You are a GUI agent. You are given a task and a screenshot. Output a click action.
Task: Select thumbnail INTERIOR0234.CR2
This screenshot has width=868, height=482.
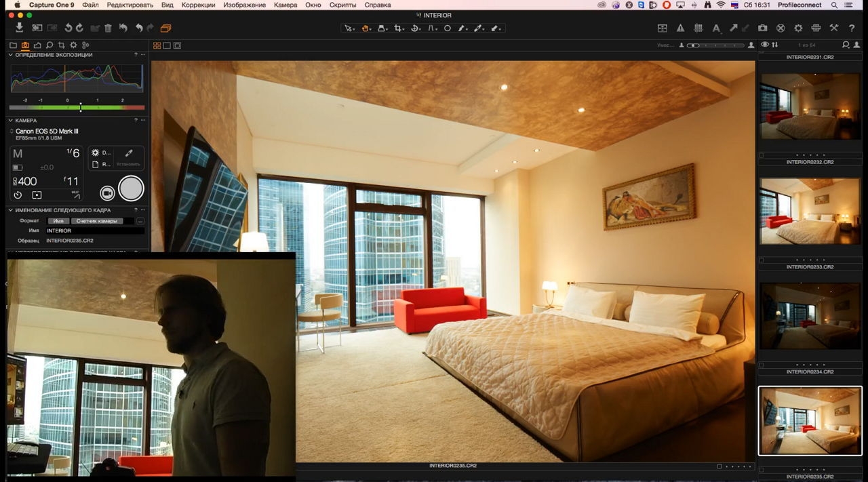[x=810, y=316]
